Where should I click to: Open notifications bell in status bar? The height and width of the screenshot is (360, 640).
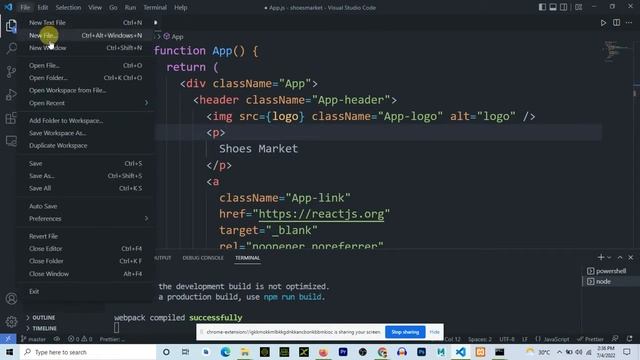629,339
